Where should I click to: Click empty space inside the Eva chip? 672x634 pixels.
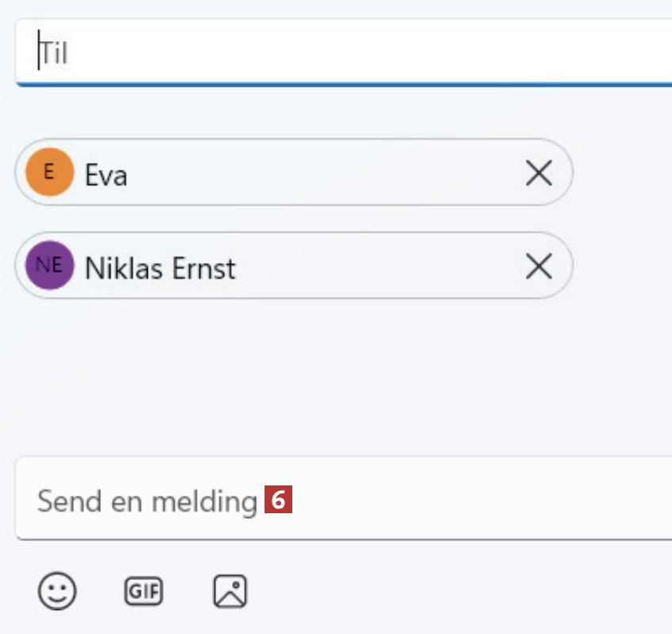coord(318,173)
